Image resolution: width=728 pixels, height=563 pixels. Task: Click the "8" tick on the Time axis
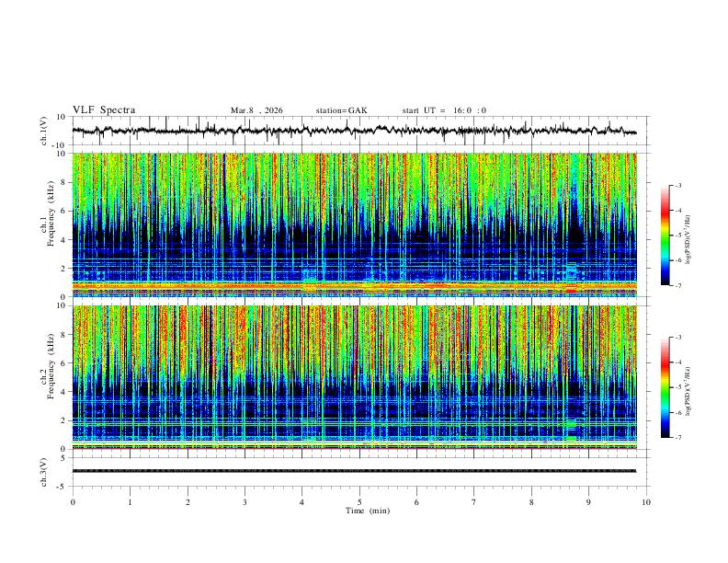(x=531, y=502)
